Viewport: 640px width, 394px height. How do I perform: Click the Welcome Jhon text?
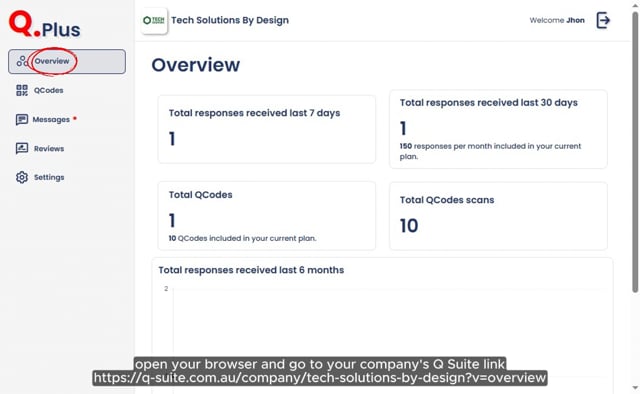point(557,20)
